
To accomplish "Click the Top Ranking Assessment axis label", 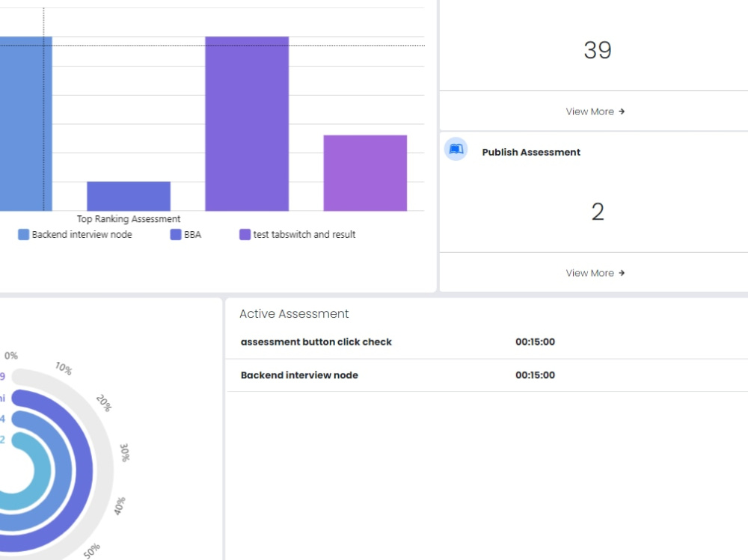I will click(x=129, y=219).
